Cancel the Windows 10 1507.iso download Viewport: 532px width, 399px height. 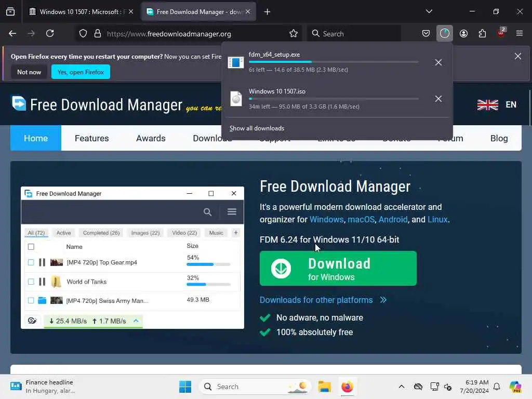click(438, 99)
